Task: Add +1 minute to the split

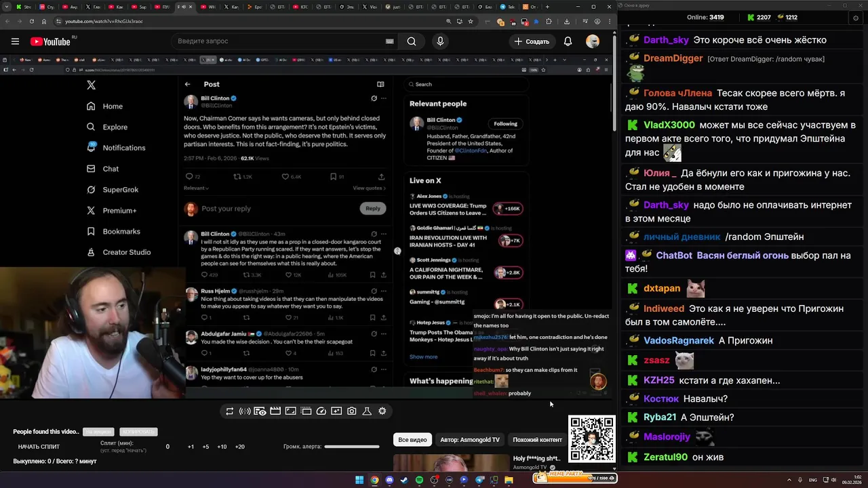Action: click(191, 447)
